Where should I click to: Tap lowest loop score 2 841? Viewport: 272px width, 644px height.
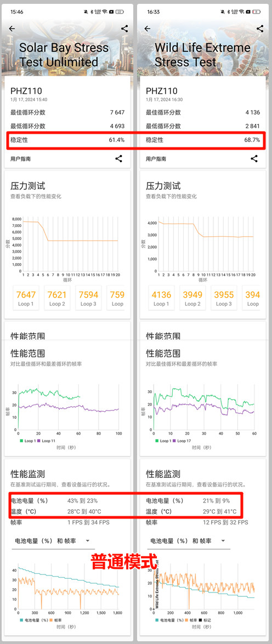click(253, 126)
